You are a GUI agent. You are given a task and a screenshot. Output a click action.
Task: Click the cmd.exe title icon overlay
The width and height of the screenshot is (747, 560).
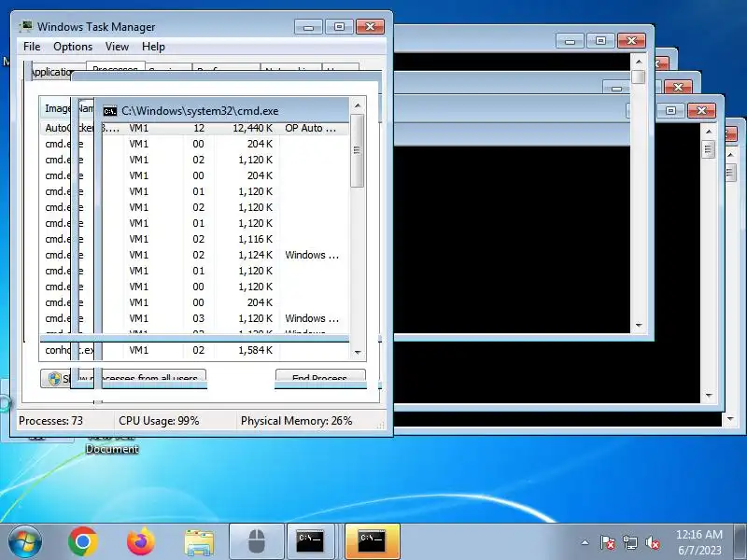pos(110,111)
